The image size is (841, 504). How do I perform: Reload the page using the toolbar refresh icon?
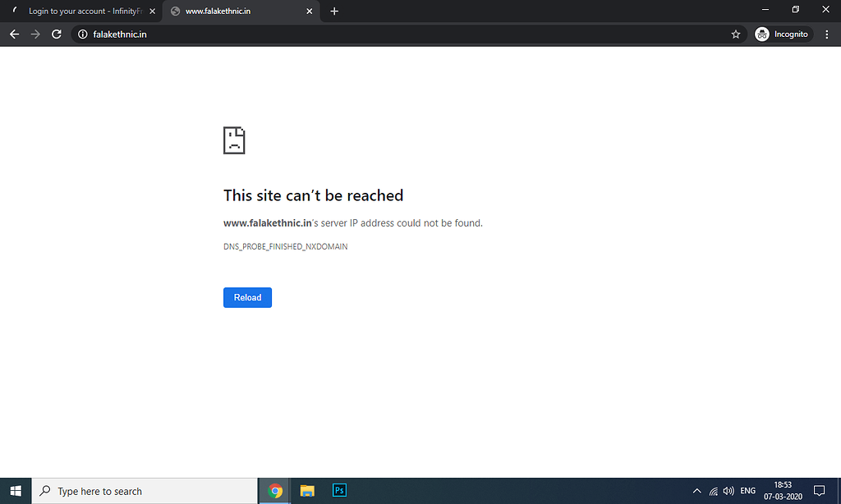(x=56, y=34)
